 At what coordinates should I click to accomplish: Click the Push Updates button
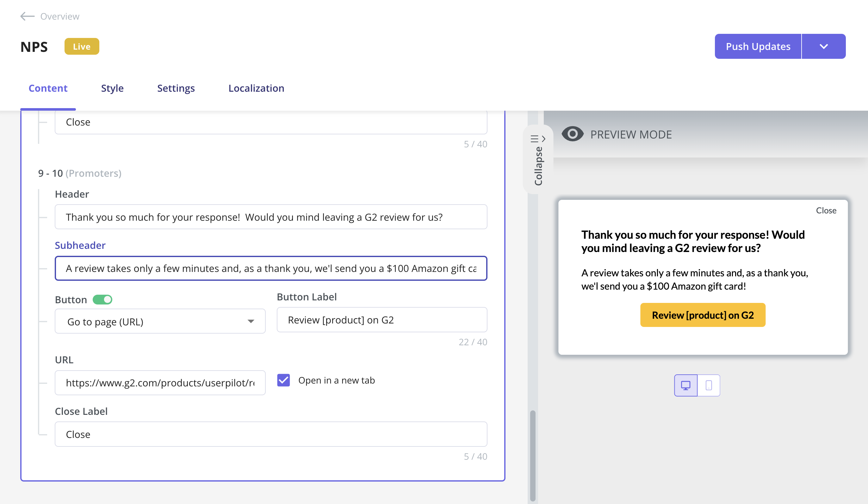758,46
